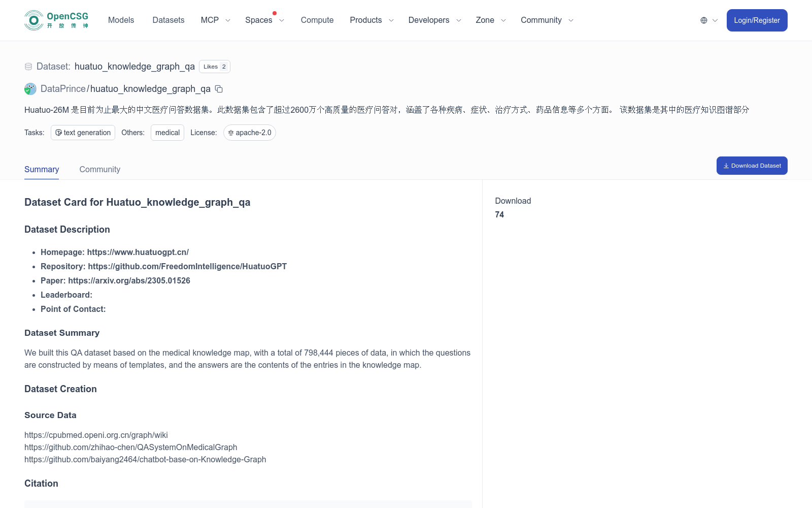Select the medical tag
This screenshot has width=812, height=508.
[x=167, y=133]
